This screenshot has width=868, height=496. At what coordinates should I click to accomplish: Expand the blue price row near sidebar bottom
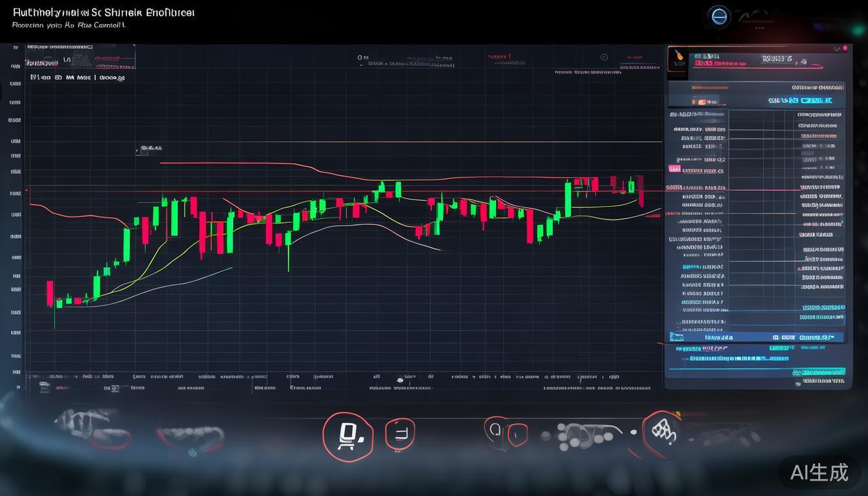(x=756, y=336)
